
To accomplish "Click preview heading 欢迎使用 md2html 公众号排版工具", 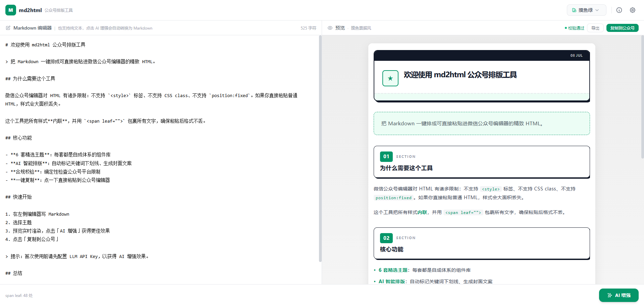I will [460, 75].
